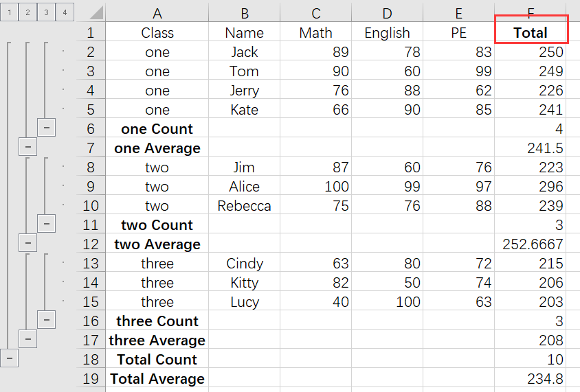Select the English header cell
This screenshot has width=580, height=392.
387,32
